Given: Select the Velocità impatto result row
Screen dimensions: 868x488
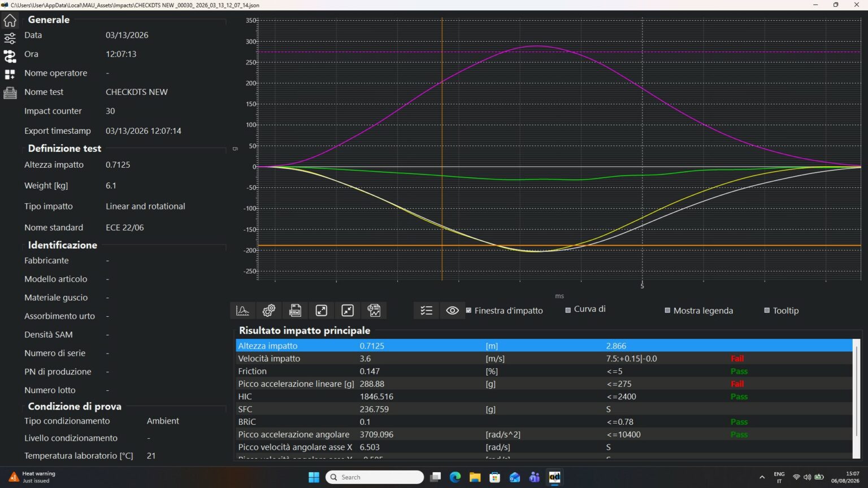Looking at the screenshot, I should tap(544, 359).
